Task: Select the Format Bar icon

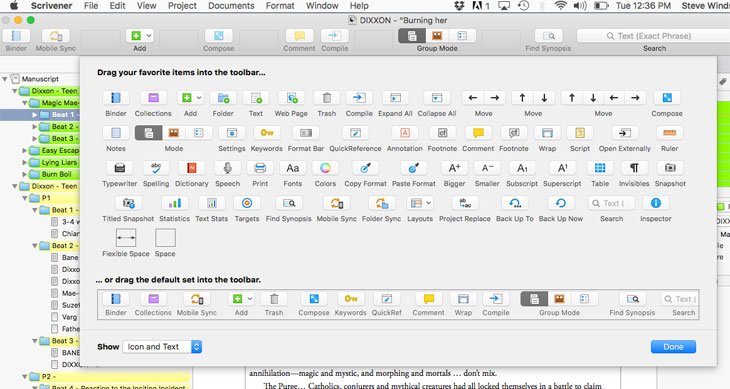Action: (306, 133)
